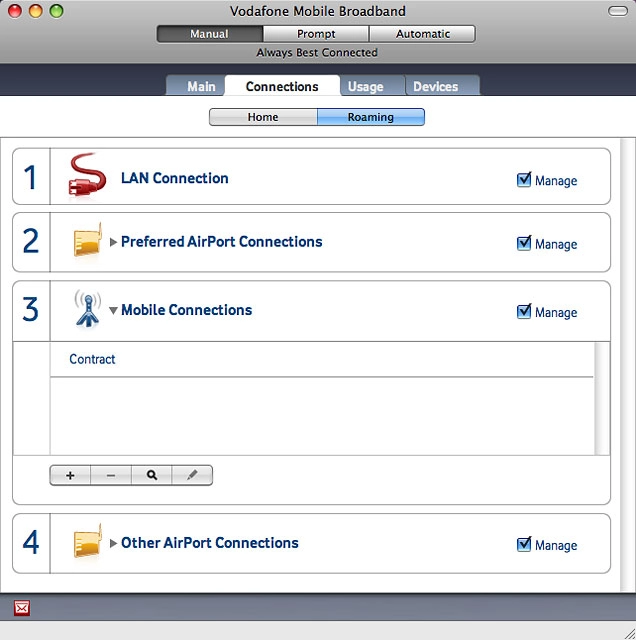Click the Preferred AirPort Connections folder icon
Image resolution: width=636 pixels, height=640 pixels.
[87, 242]
